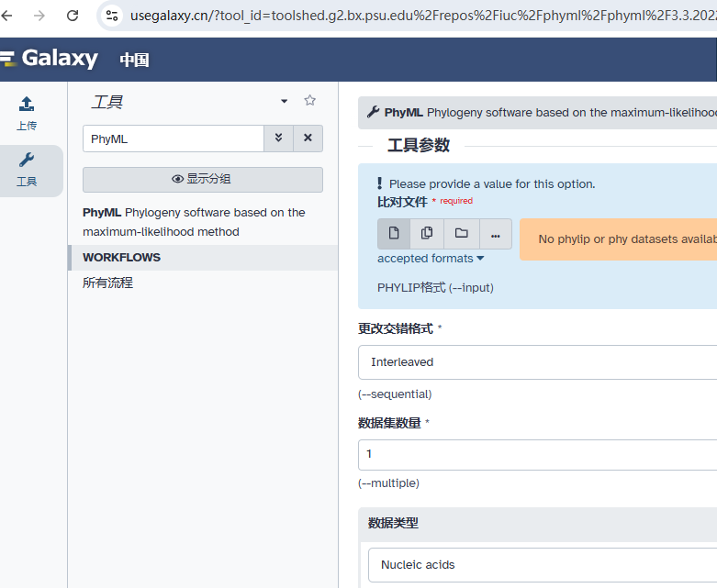Screen dimensions: 717x588
Task: Click the "更改交错格式" parameter label
Action: point(396,328)
